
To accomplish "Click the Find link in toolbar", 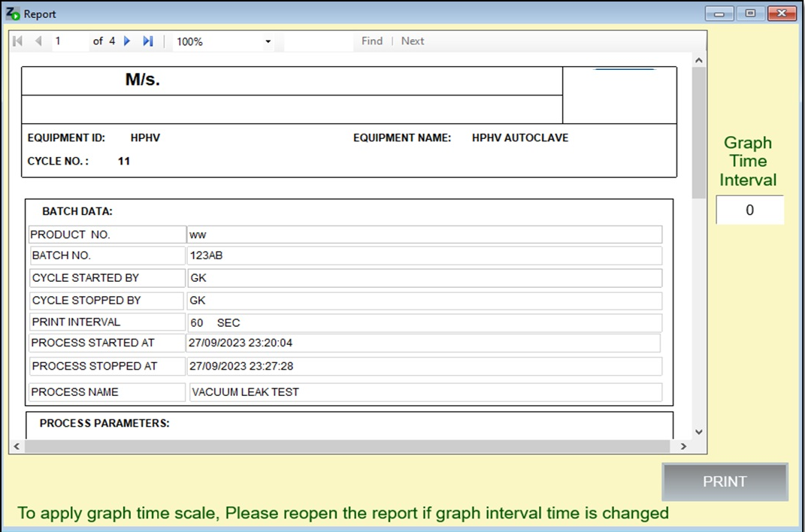I will click(x=372, y=41).
